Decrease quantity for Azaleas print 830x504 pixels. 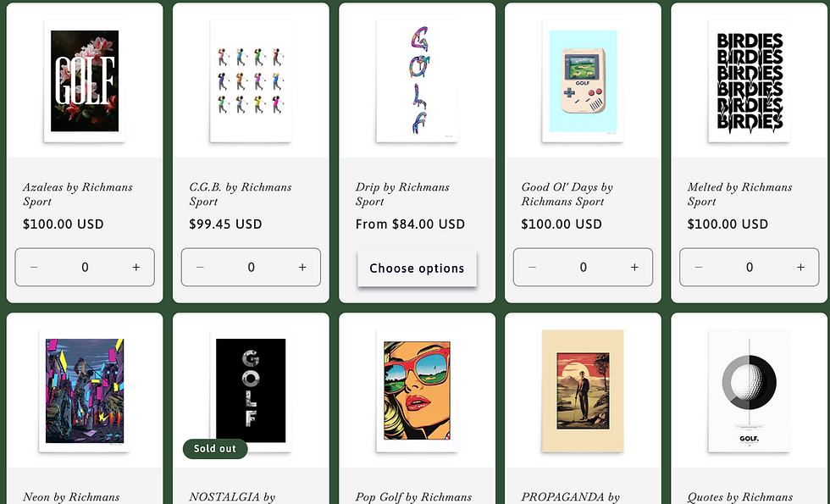pos(34,268)
